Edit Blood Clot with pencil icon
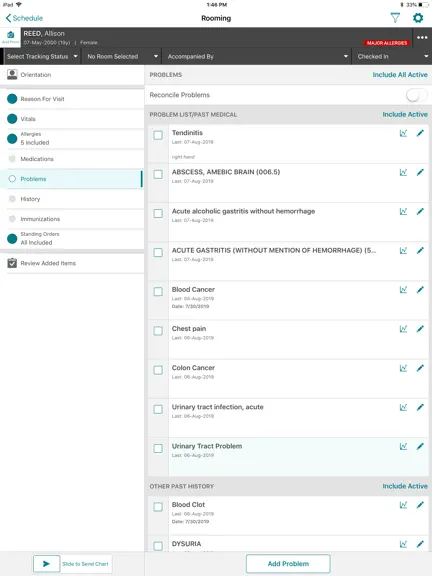432x576 pixels. tap(420, 505)
